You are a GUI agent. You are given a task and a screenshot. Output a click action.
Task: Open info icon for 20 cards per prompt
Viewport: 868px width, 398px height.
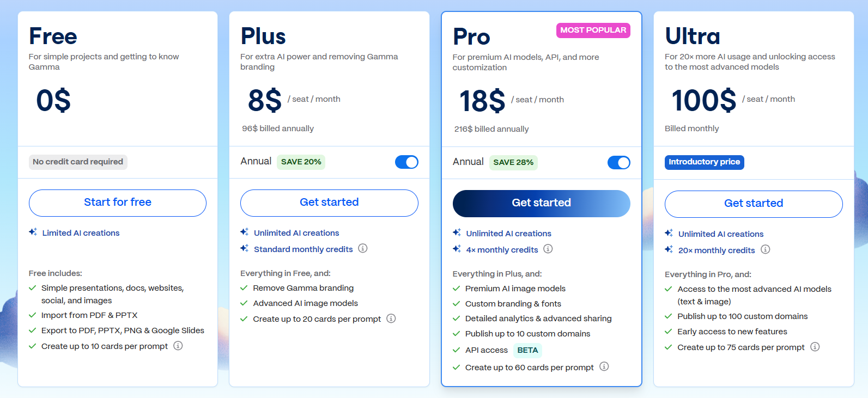[x=391, y=319]
